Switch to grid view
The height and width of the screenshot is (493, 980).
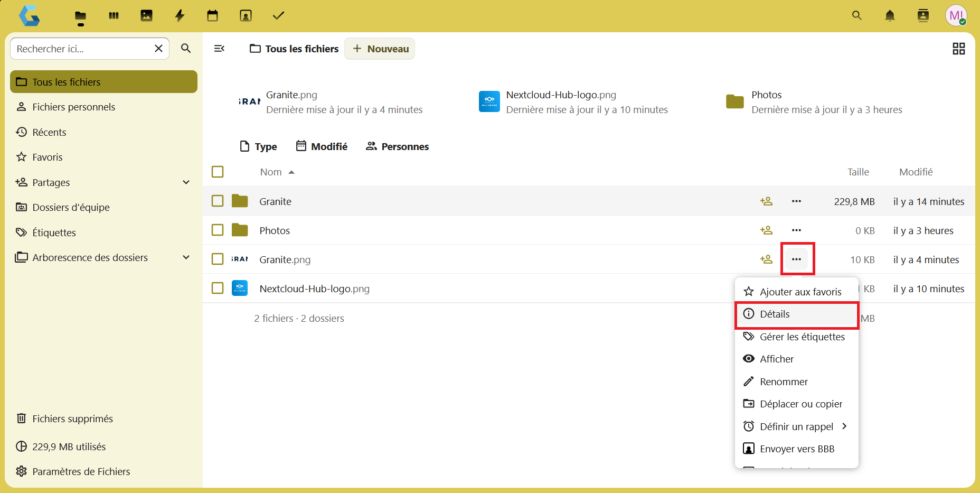[958, 49]
